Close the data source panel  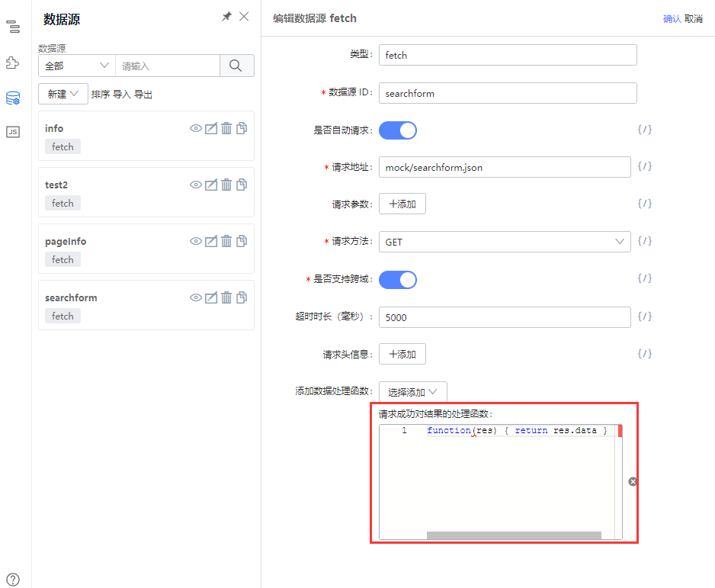coord(244,17)
